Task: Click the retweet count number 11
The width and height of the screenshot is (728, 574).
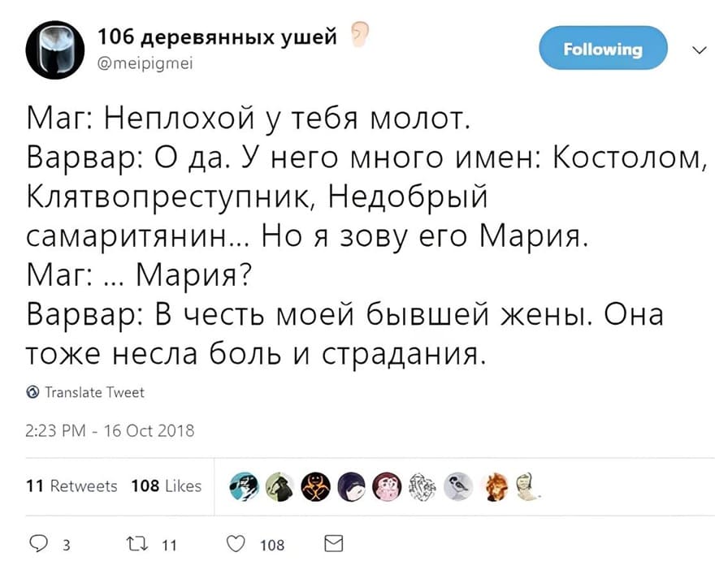Action: coord(170,546)
